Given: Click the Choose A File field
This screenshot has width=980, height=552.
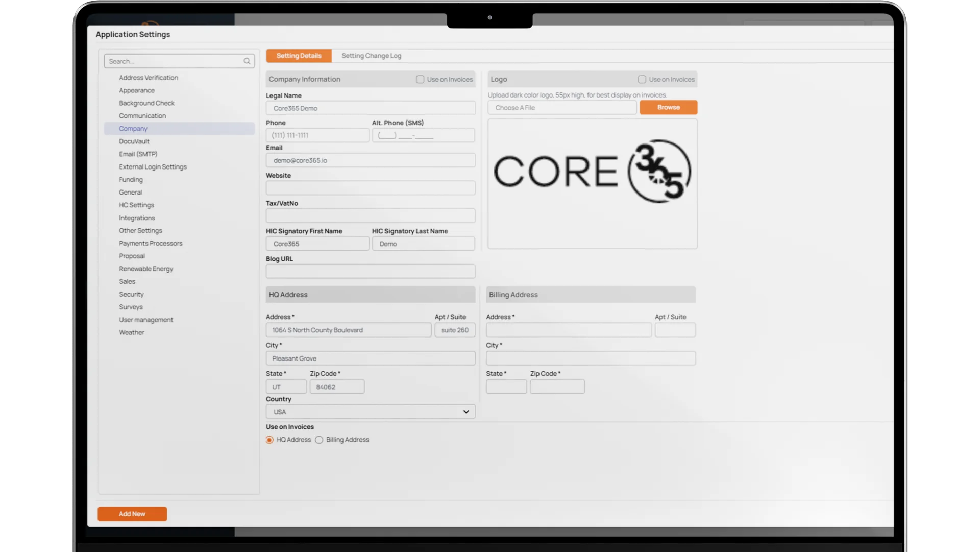Looking at the screenshot, I should 562,108.
